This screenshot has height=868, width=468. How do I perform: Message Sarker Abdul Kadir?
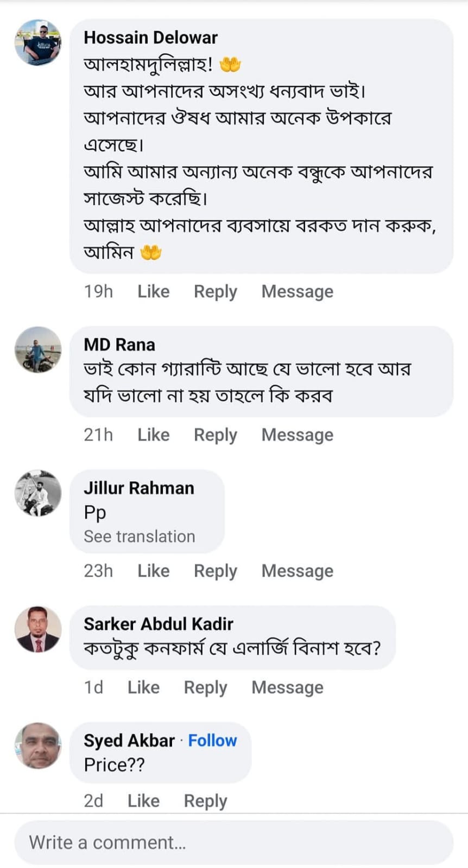(x=287, y=687)
